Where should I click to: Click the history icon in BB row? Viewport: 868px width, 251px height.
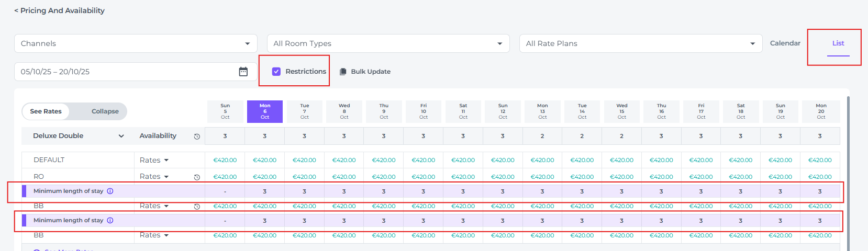pos(197,207)
